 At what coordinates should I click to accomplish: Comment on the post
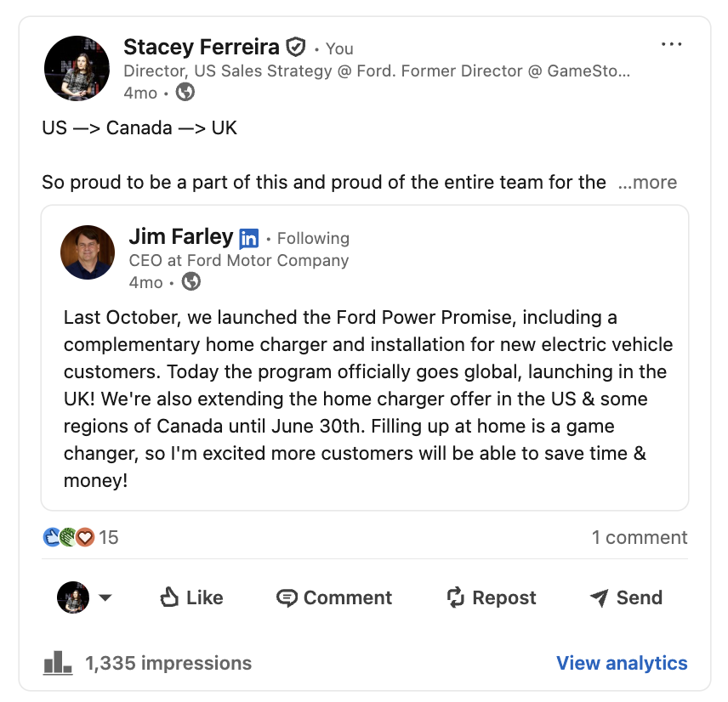pos(334,597)
